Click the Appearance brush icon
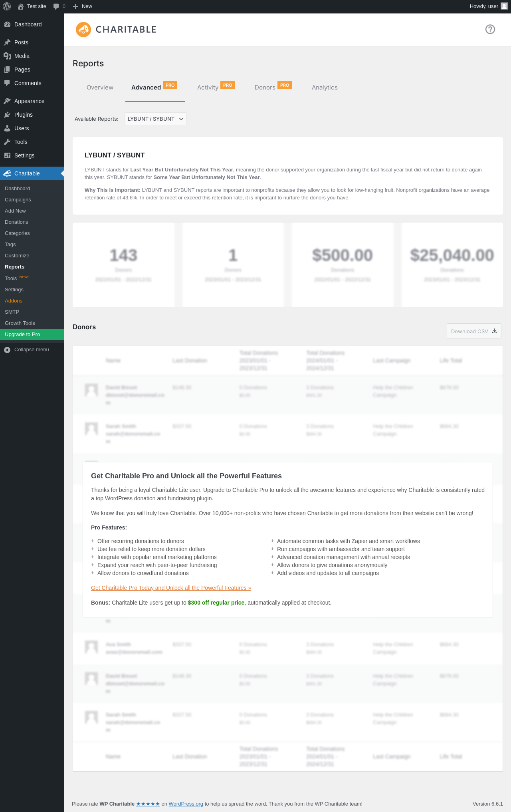Screen dimensions: 511x812 click(7, 101)
